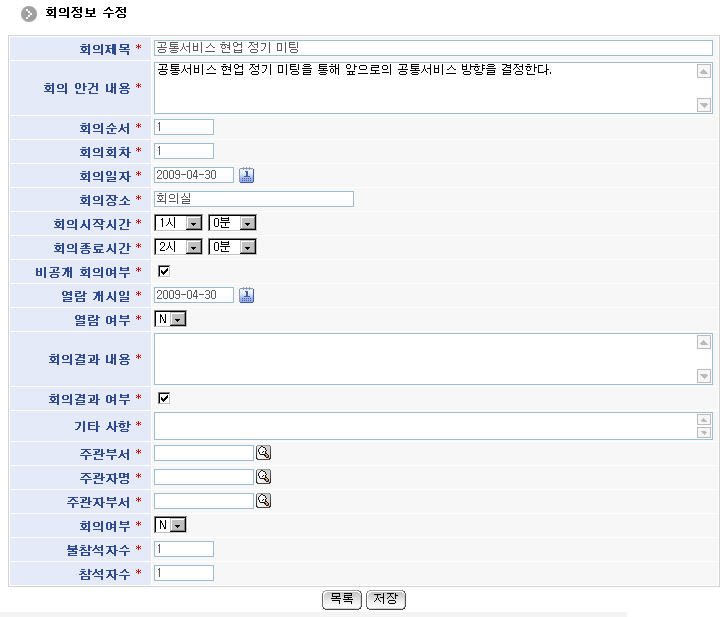Viewport: 728px width, 617px height.
Task: Uncheck the 회의결과 여부 checkbox
Action: coord(164,398)
